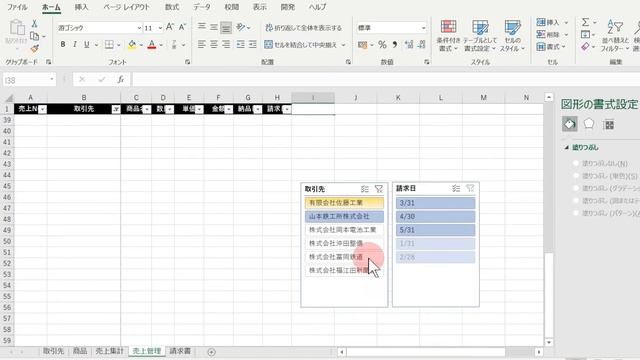Switch to 請求書 sheet tab

click(x=180, y=351)
